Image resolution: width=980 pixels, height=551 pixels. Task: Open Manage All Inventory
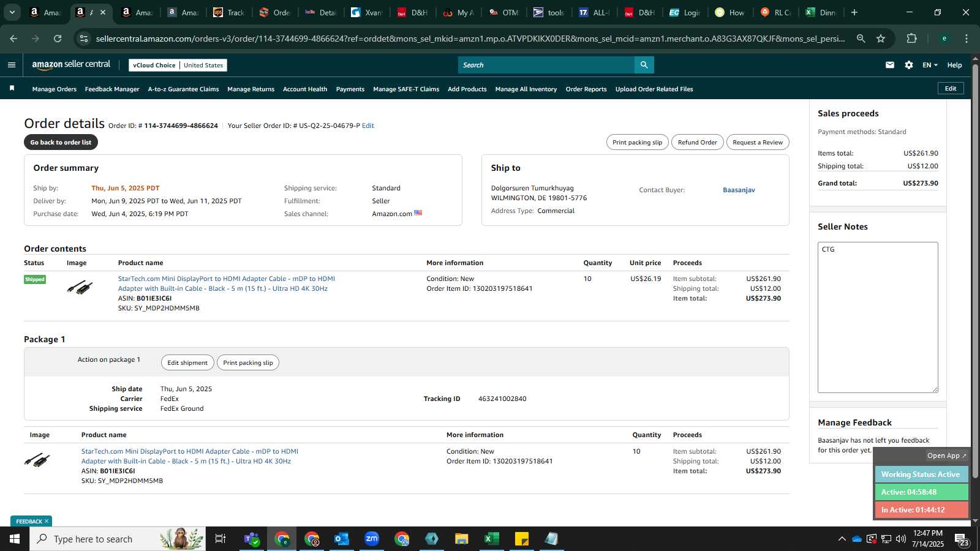pos(526,89)
